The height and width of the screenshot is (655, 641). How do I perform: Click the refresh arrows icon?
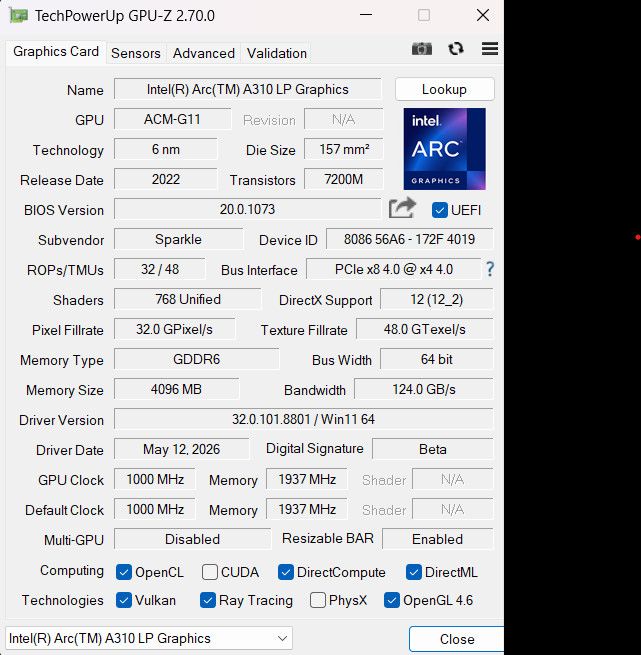click(x=456, y=49)
